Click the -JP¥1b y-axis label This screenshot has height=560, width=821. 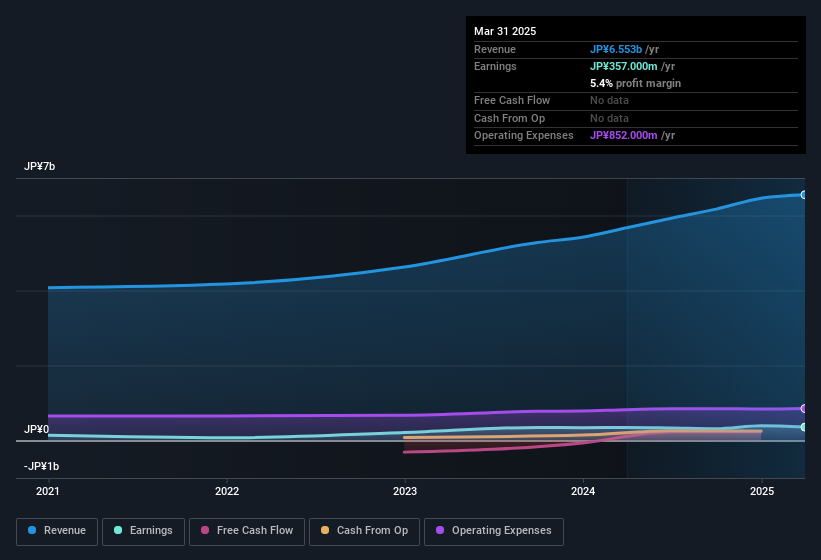point(41,466)
